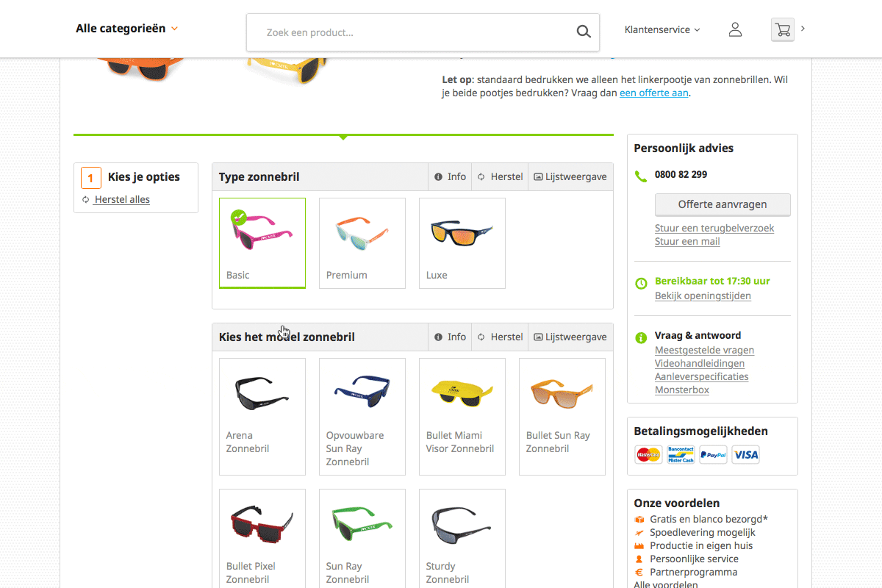Open the Klantenservice dropdown menu

point(662,29)
